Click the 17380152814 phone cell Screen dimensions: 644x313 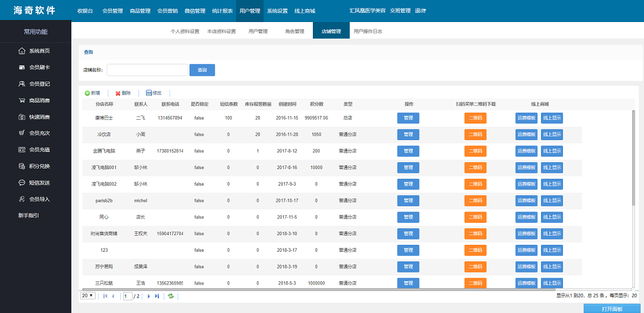click(170, 151)
